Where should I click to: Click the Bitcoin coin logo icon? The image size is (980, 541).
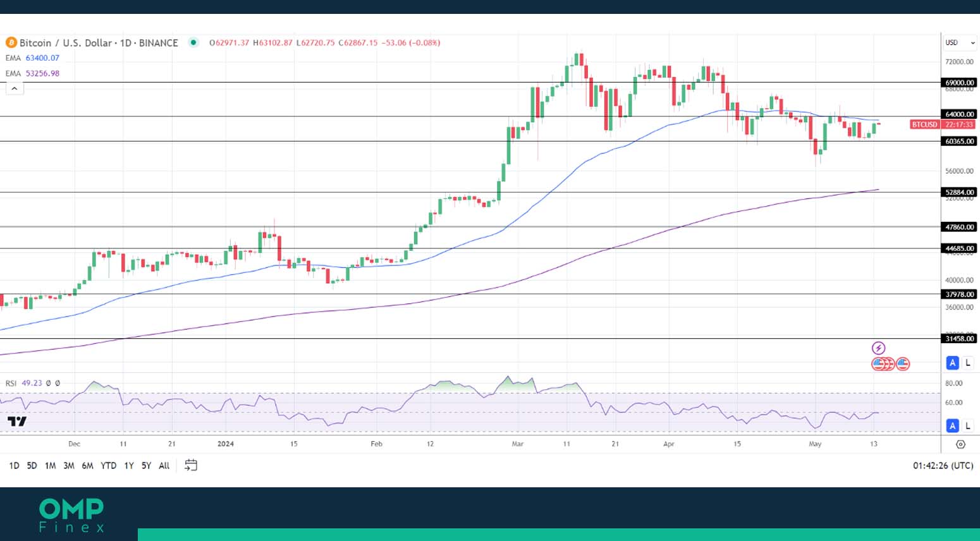pos(11,42)
